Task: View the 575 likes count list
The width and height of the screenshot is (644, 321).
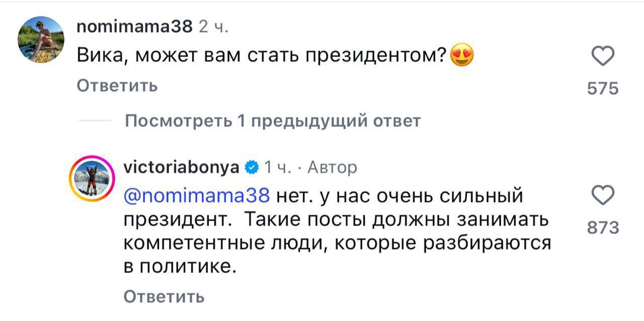Action: pos(602,89)
